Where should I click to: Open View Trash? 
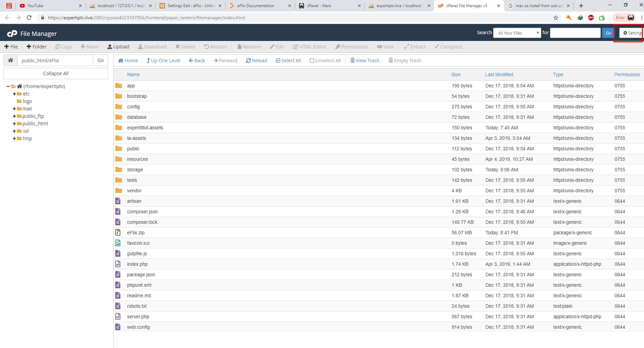point(365,61)
